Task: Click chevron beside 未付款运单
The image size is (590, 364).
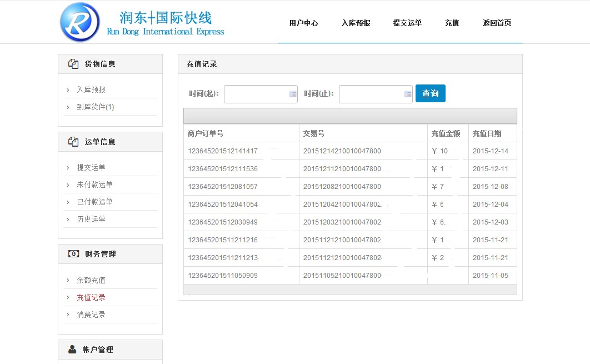Action: point(68,185)
